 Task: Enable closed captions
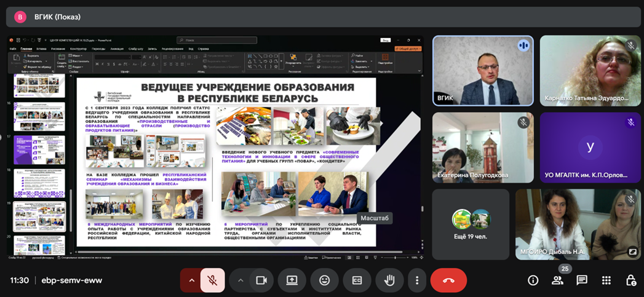point(357,280)
